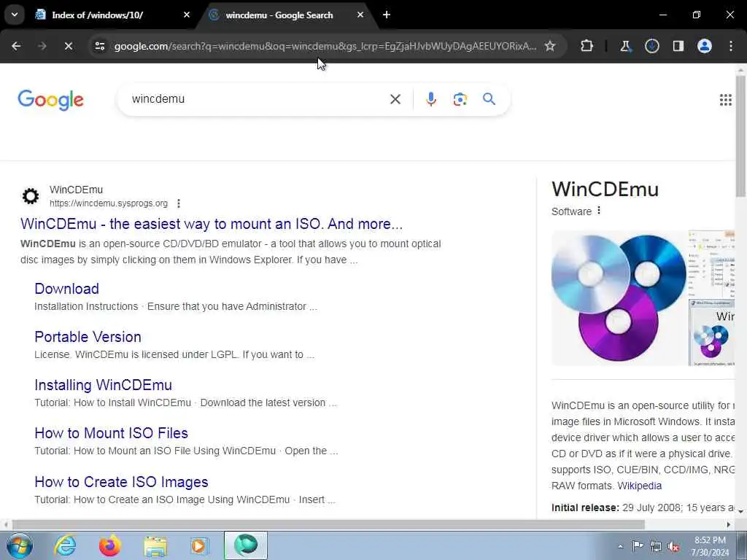Image resolution: width=747 pixels, height=560 pixels.
Task: Open the profile avatar icon
Action: tap(705, 46)
